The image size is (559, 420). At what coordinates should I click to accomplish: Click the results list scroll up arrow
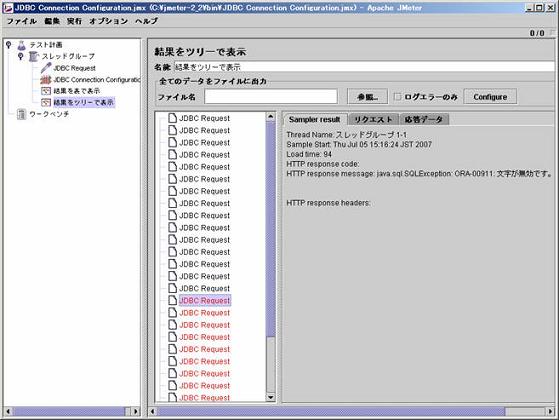coord(271,117)
